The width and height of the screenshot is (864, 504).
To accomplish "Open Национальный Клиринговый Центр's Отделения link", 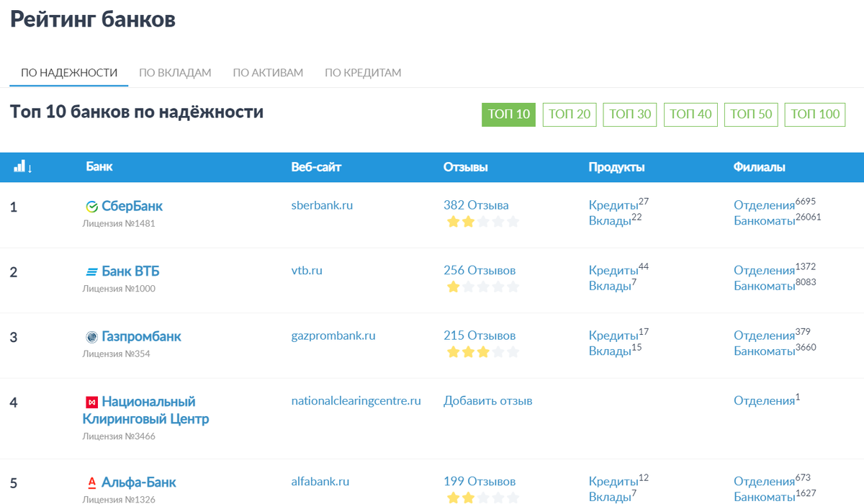I will [x=765, y=402].
